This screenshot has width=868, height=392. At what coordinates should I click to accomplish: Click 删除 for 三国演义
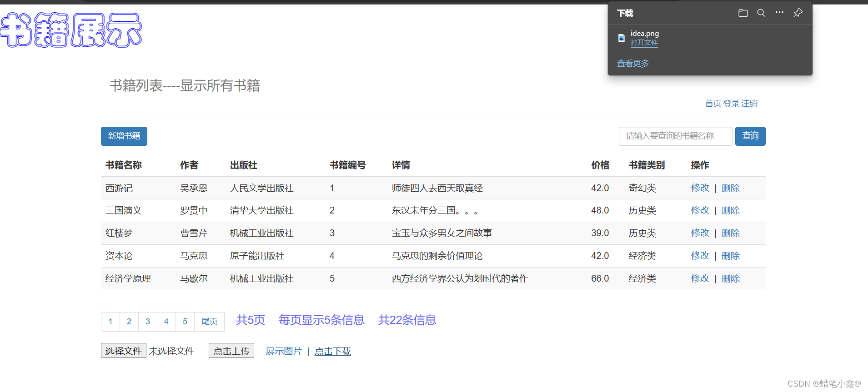coord(731,210)
